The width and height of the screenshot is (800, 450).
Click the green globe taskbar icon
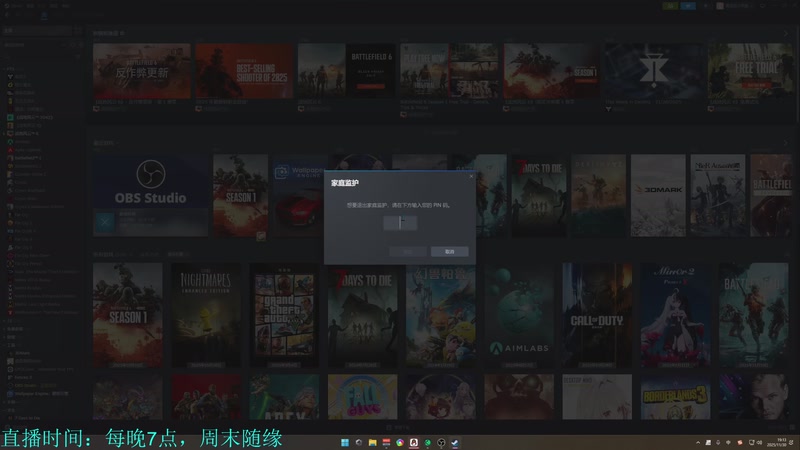click(x=428, y=442)
